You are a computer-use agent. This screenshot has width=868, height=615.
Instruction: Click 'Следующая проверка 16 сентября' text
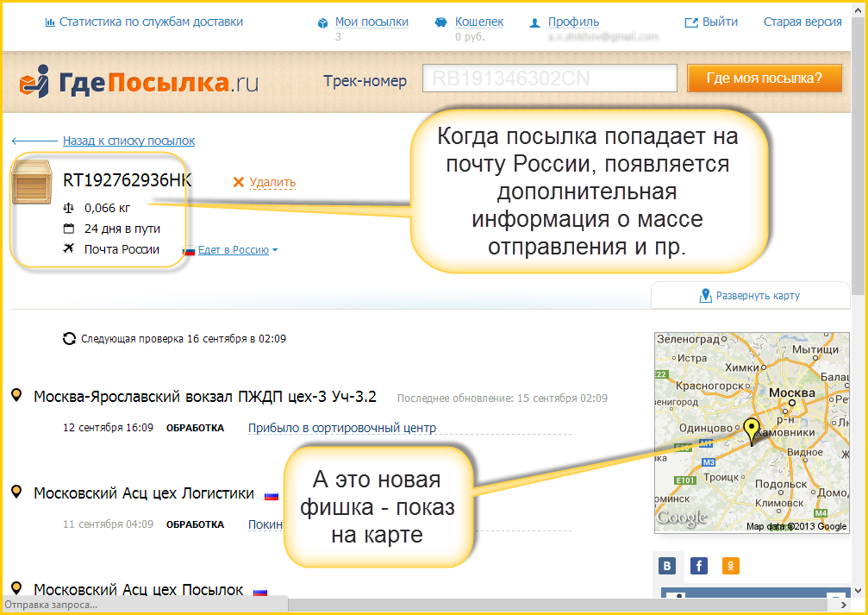click(184, 338)
